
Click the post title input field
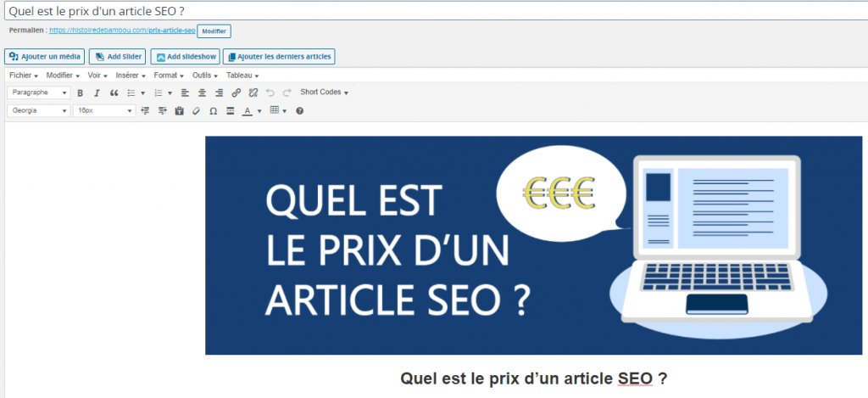coord(437,11)
